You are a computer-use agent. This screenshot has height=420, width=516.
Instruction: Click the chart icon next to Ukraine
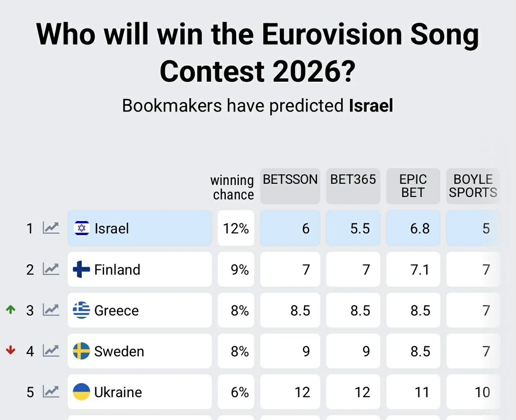click(x=50, y=392)
